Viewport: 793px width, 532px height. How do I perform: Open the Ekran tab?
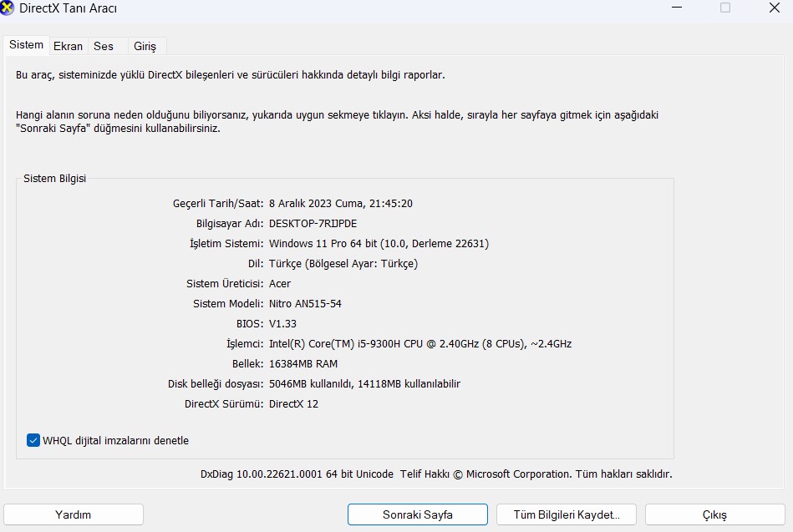point(69,46)
